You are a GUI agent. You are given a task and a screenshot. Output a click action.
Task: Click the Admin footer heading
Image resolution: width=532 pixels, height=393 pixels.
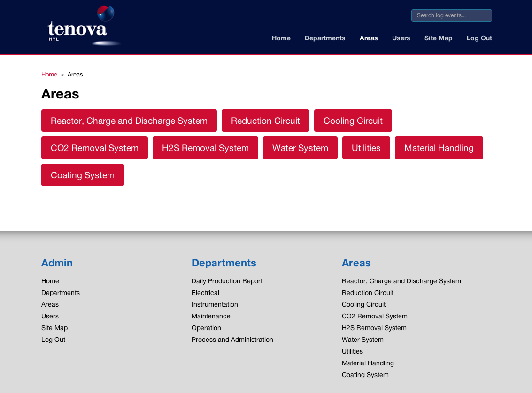pos(57,263)
